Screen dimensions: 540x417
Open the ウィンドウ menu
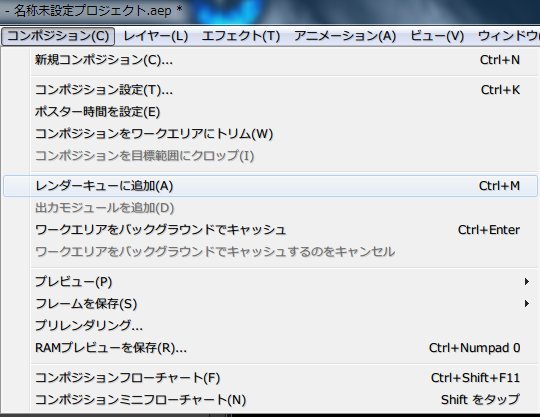[508, 36]
